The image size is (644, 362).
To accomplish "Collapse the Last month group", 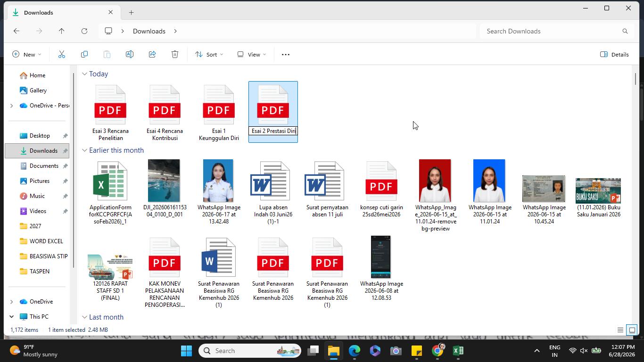I will 84,317.
